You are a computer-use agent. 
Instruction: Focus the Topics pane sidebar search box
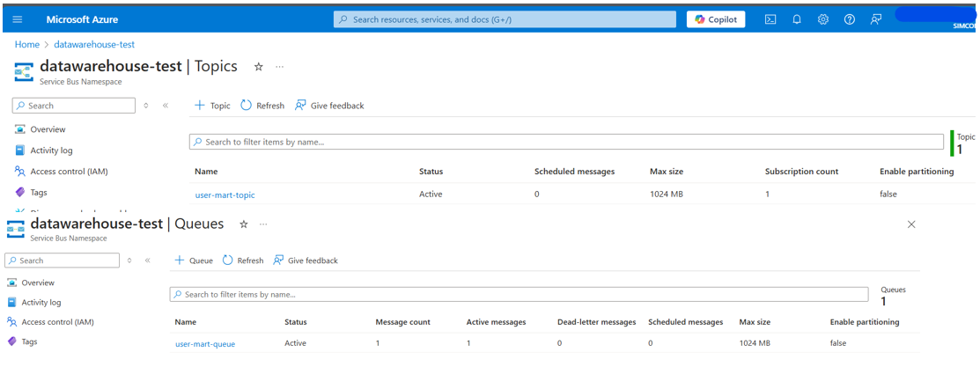click(74, 106)
